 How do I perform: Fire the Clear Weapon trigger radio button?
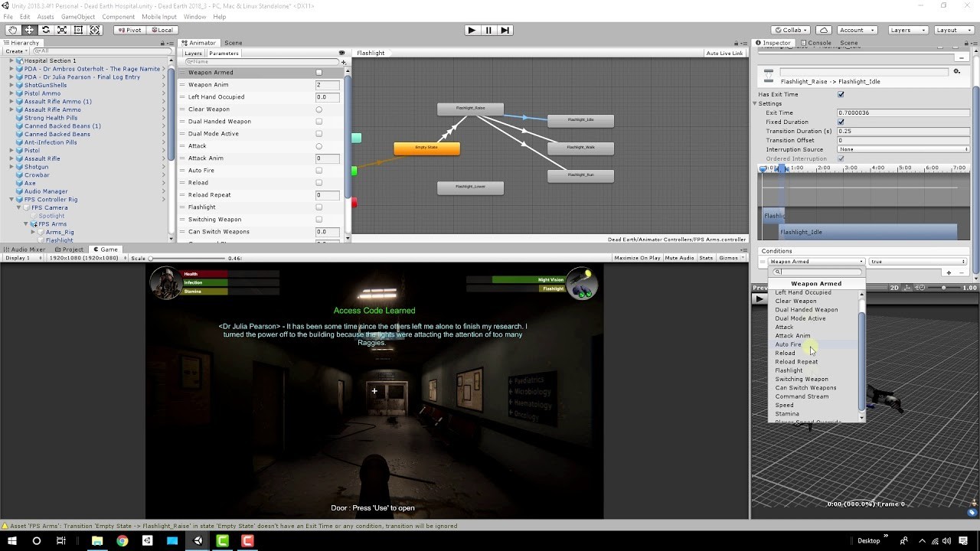[319, 109]
